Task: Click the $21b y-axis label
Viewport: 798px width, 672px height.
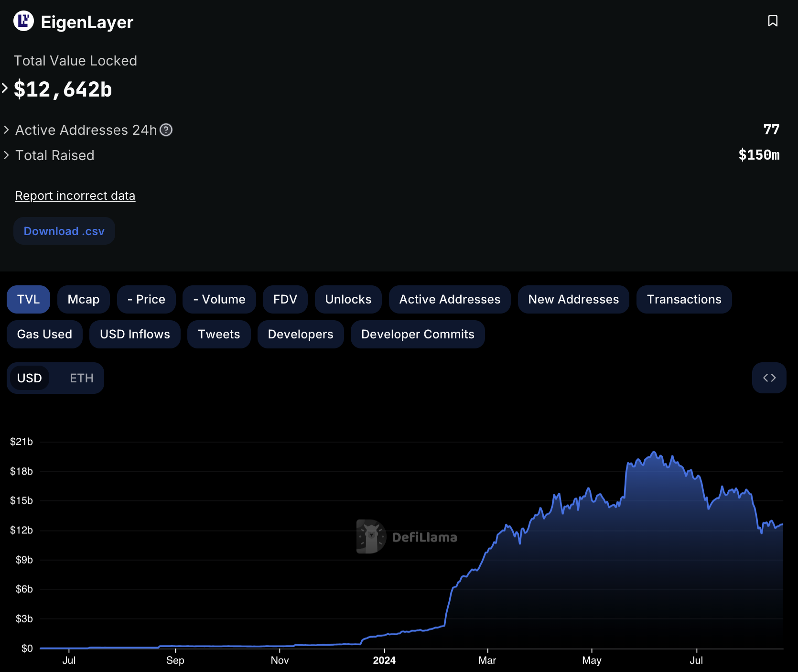Action: tap(22, 442)
